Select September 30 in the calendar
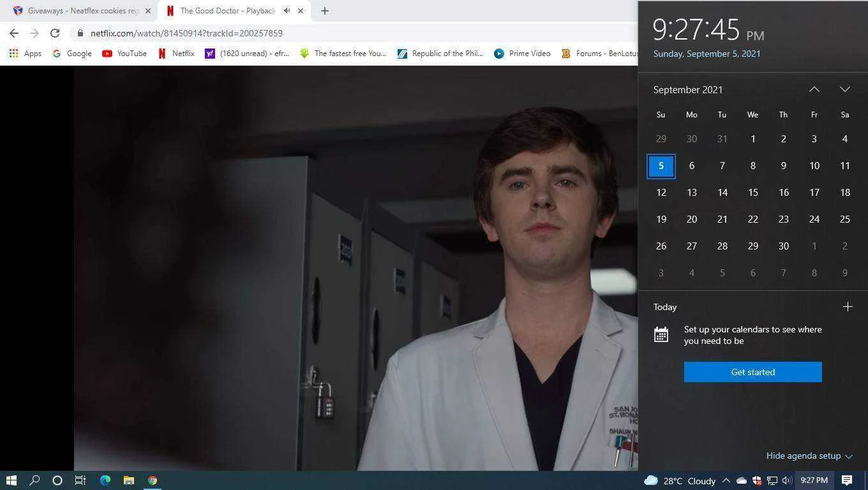The image size is (868, 490). (x=783, y=246)
